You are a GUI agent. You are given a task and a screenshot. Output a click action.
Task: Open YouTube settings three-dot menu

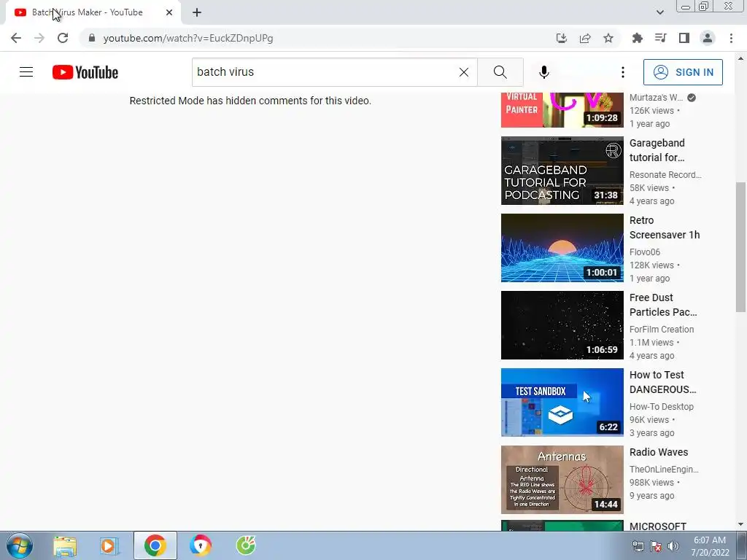tap(623, 72)
